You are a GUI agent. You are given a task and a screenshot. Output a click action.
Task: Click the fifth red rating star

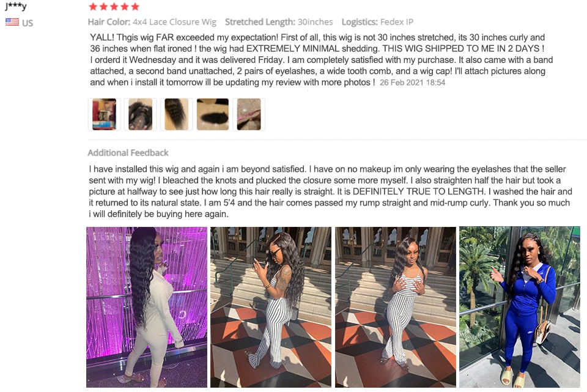(135, 6)
